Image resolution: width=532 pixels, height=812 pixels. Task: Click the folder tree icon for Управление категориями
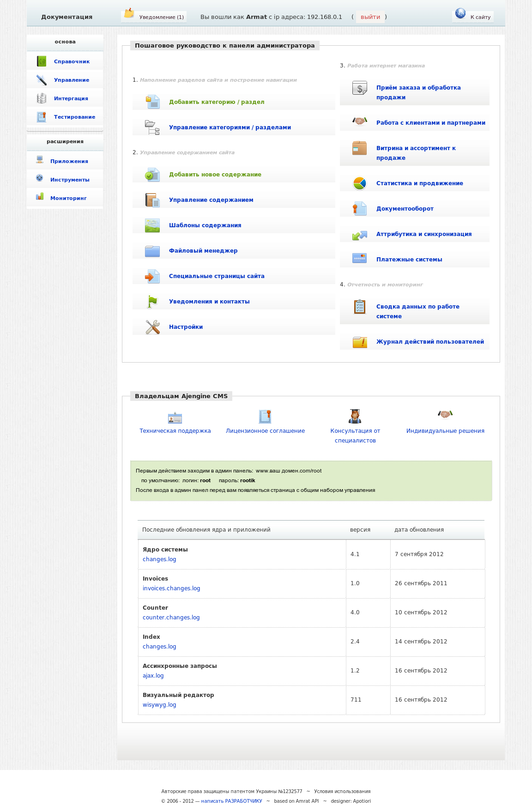(152, 127)
